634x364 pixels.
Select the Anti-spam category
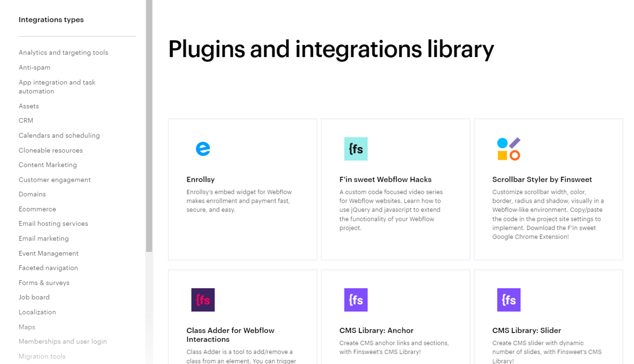[x=34, y=67]
